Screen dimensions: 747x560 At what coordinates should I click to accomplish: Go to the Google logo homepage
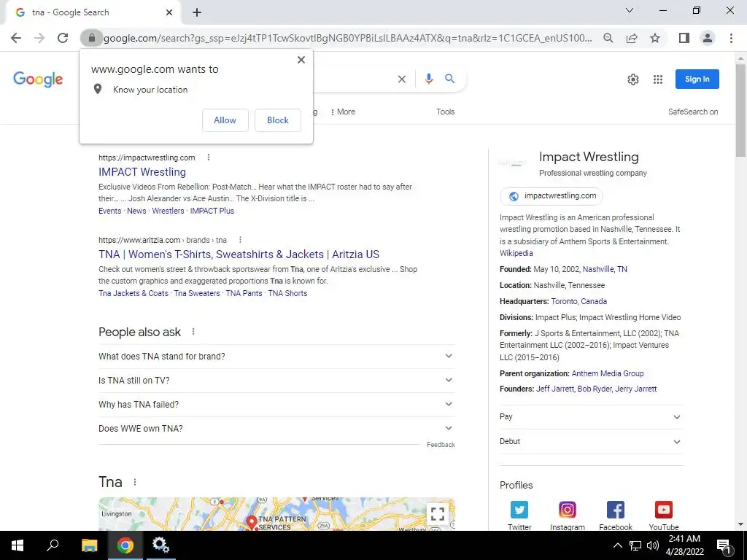(x=38, y=79)
